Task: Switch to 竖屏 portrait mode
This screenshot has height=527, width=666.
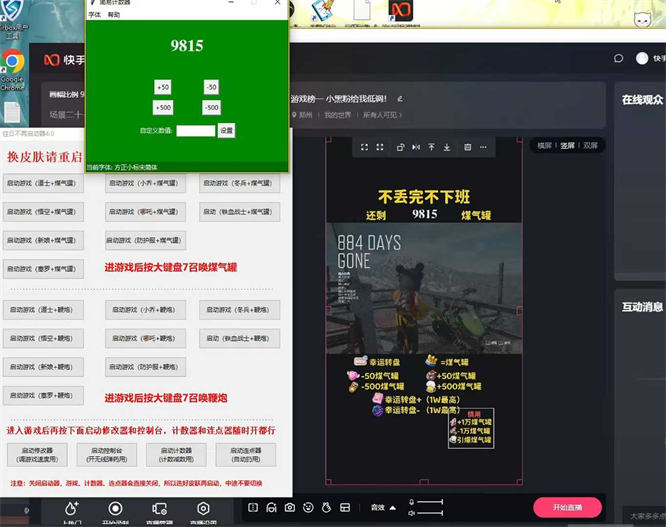Action: (567, 146)
